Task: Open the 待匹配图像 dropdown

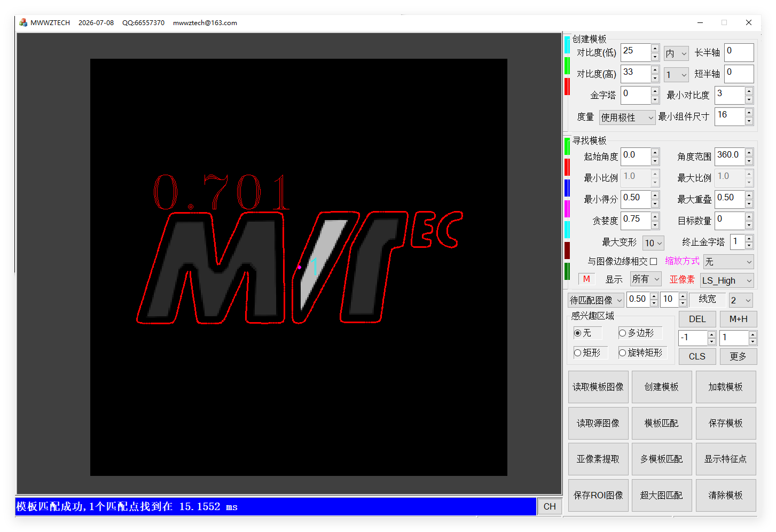Action: [596, 300]
